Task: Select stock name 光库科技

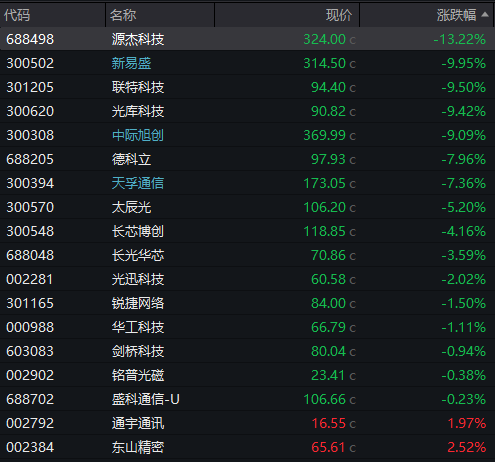Action: coord(138,111)
